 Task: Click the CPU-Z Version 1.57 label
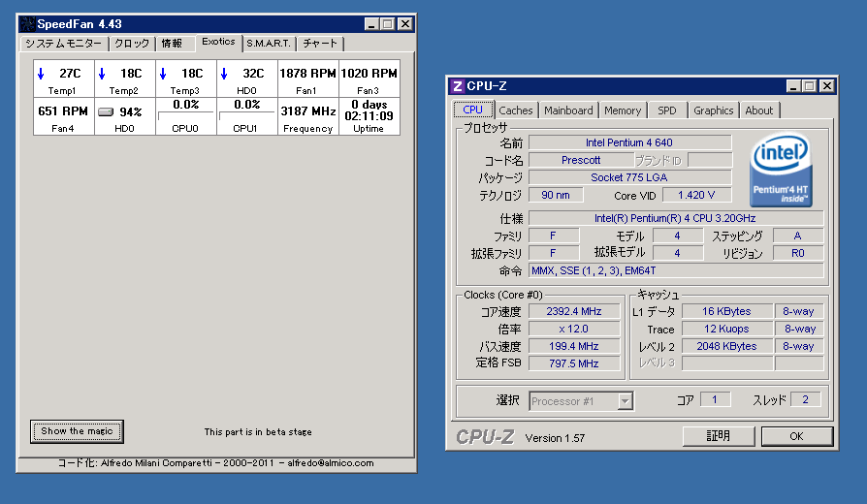click(555, 438)
